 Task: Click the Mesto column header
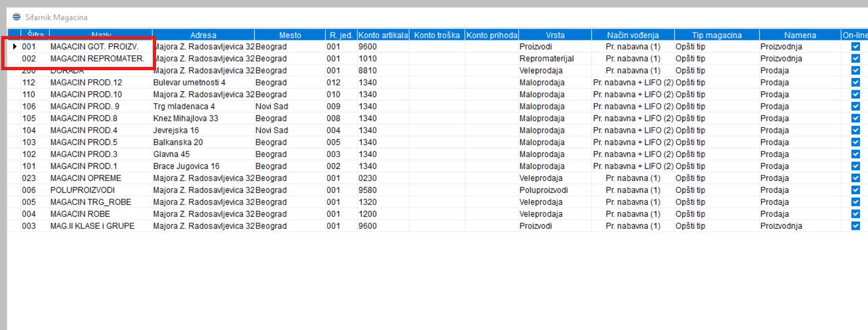(290, 35)
